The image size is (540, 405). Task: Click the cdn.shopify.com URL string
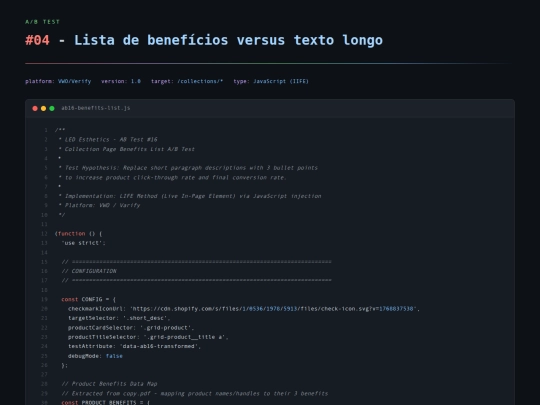273,309
